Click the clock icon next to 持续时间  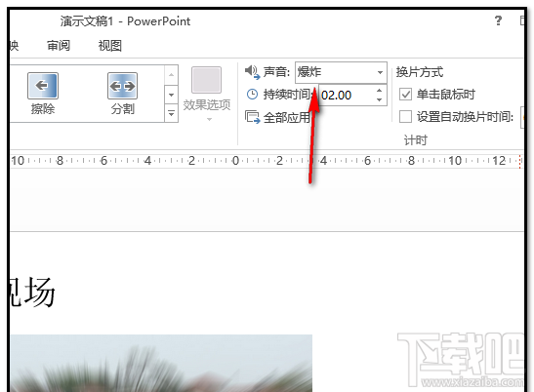(252, 95)
